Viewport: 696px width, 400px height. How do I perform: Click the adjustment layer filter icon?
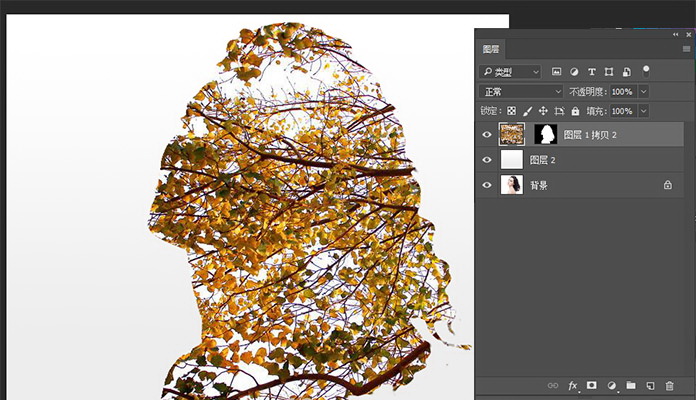574,72
